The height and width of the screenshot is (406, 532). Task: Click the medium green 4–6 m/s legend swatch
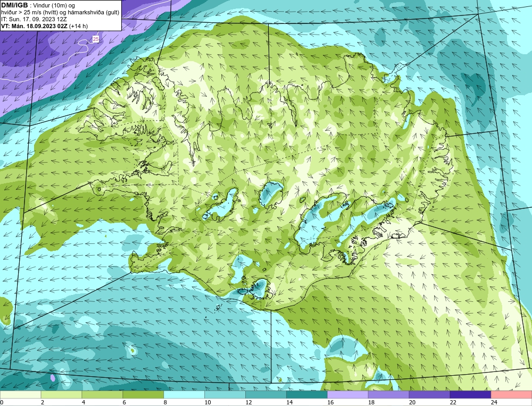click(x=102, y=395)
